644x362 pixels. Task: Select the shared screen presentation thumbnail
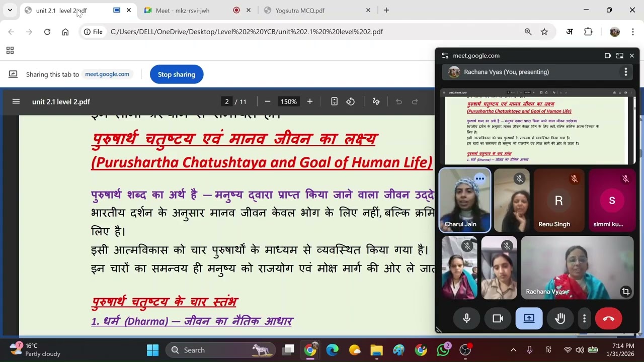pos(537,127)
